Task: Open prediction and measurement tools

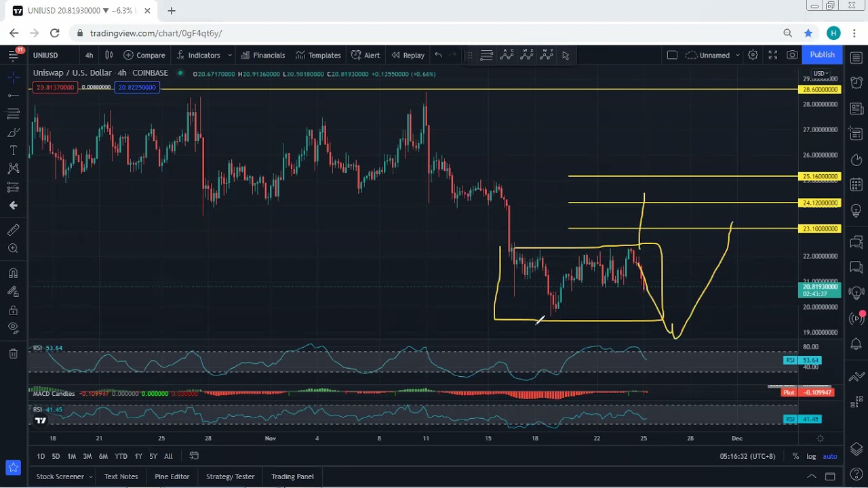Action: coord(13,187)
